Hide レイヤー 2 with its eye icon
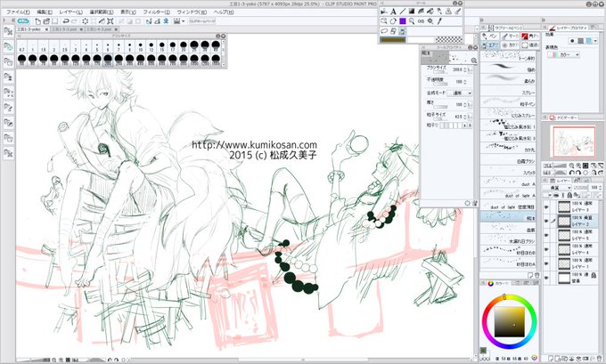The image size is (606, 364). 546,222
